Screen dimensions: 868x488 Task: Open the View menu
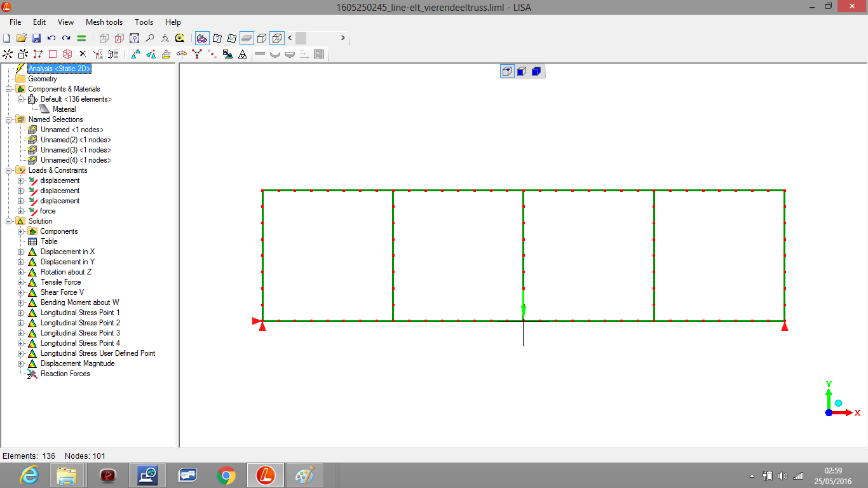pos(65,22)
